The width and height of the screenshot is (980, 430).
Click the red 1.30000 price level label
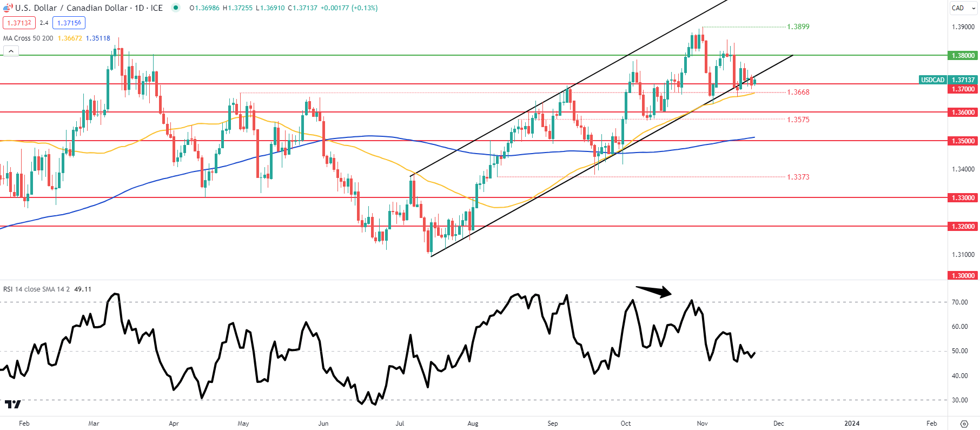coord(963,276)
